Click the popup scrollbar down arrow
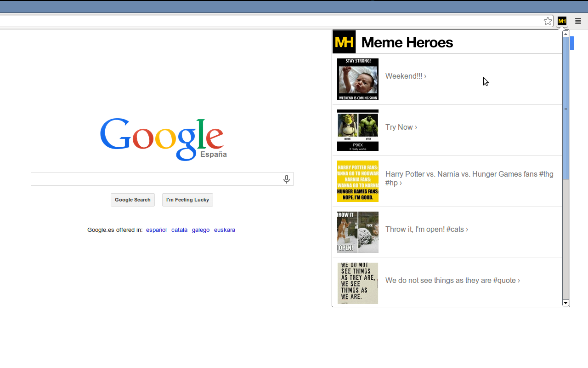The width and height of the screenshot is (588, 368). [566, 303]
